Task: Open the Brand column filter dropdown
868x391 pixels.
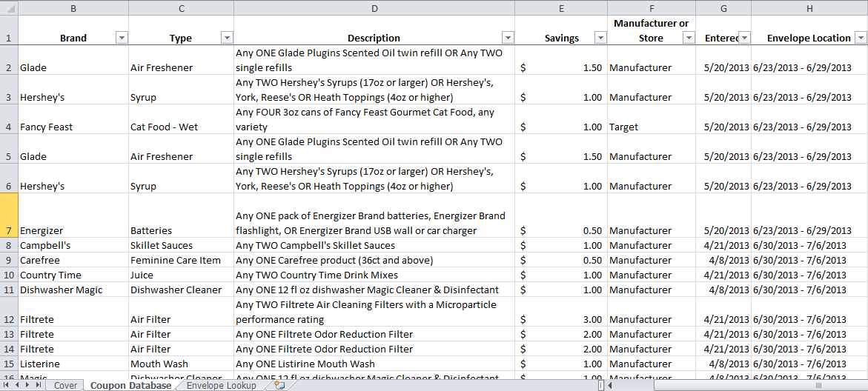Action: [122, 38]
